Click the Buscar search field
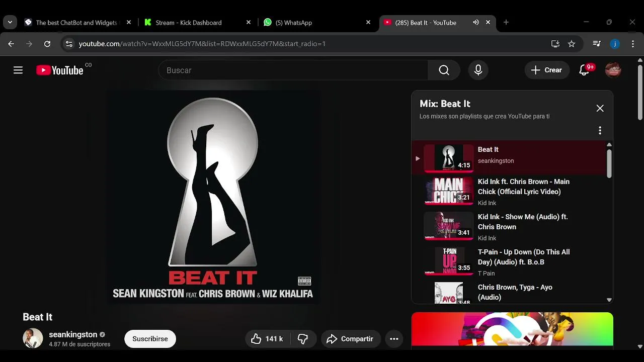 point(293,70)
